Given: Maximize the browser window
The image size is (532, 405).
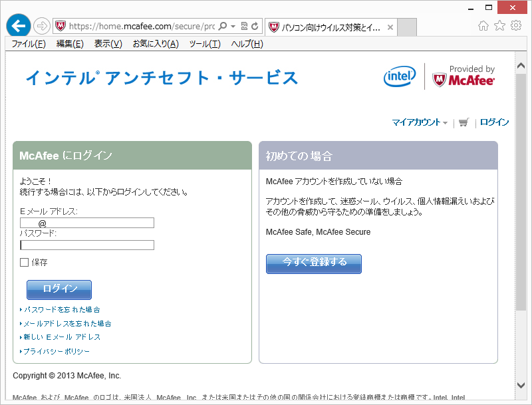Looking at the screenshot, I should (x=489, y=8).
